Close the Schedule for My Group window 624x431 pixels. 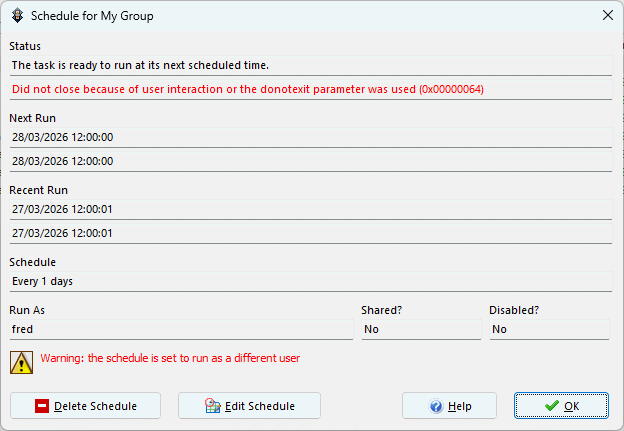[607, 16]
